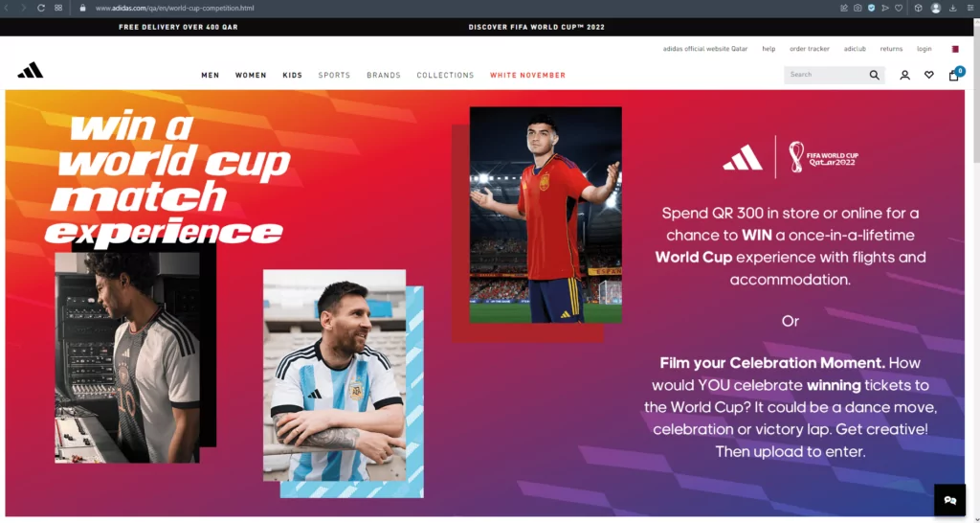Open the shopping bag icon
This screenshot has width=980, height=523.
(x=954, y=75)
